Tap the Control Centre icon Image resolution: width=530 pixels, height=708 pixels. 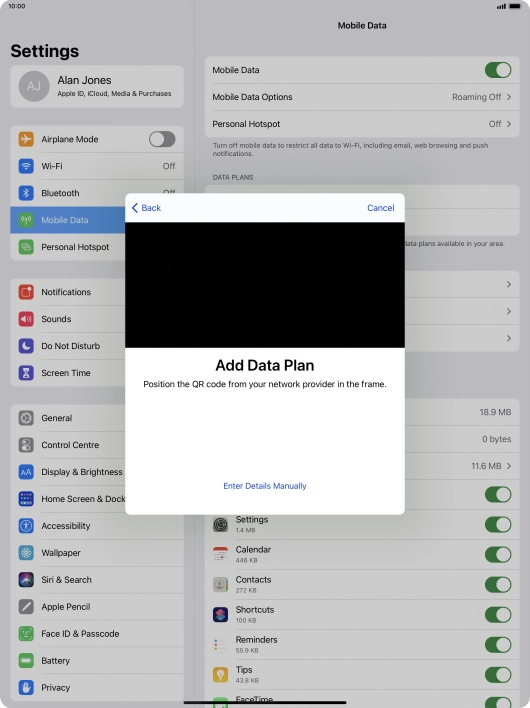click(26, 445)
